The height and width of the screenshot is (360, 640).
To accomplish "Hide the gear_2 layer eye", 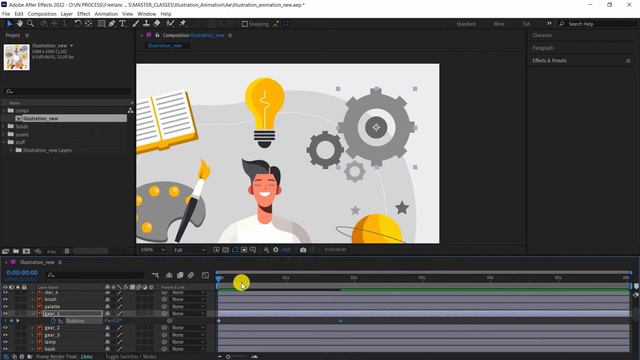I will (5, 328).
